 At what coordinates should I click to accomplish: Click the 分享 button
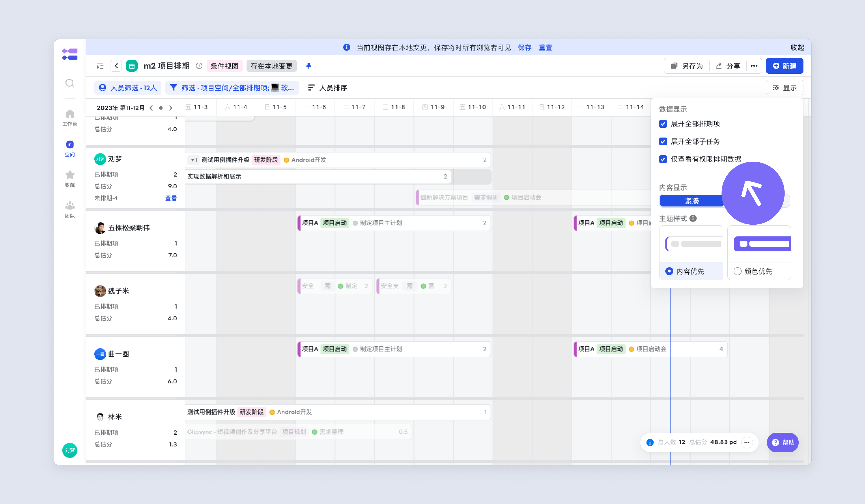728,66
